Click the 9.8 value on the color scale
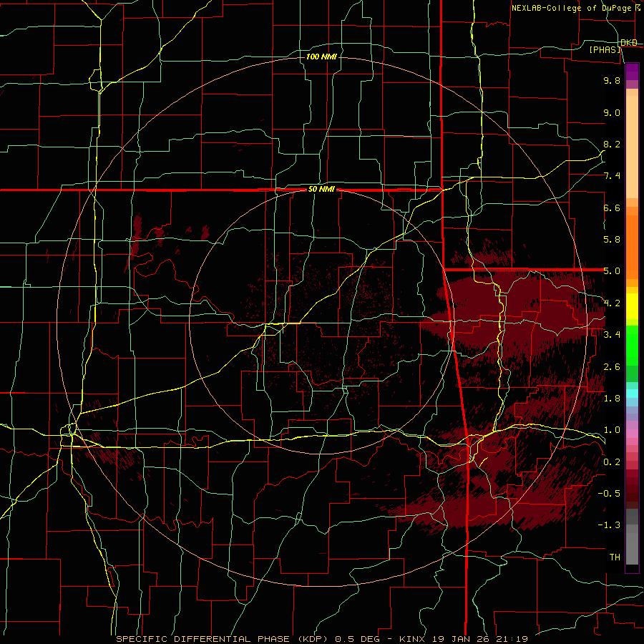The width and height of the screenshot is (644, 644). (612, 80)
